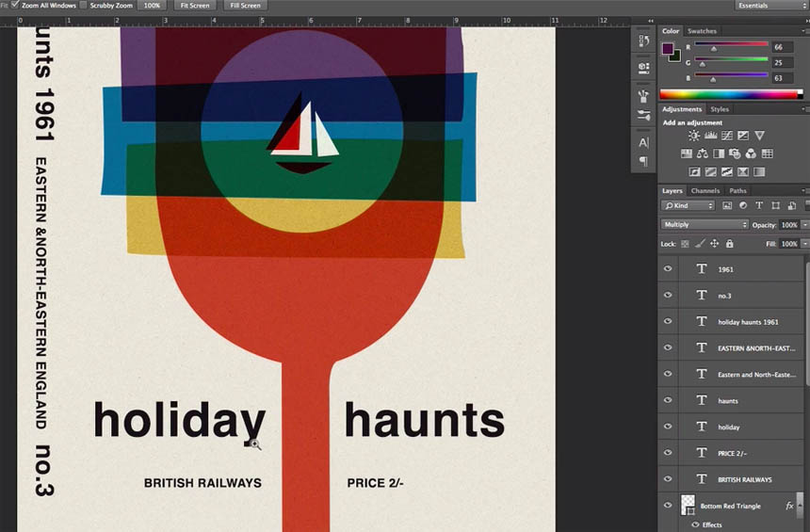Filter layers by smart objects

click(792, 205)
